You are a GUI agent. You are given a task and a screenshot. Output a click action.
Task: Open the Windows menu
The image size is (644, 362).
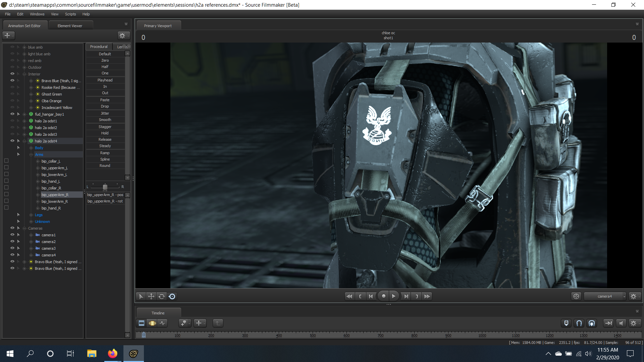[37, 14]
